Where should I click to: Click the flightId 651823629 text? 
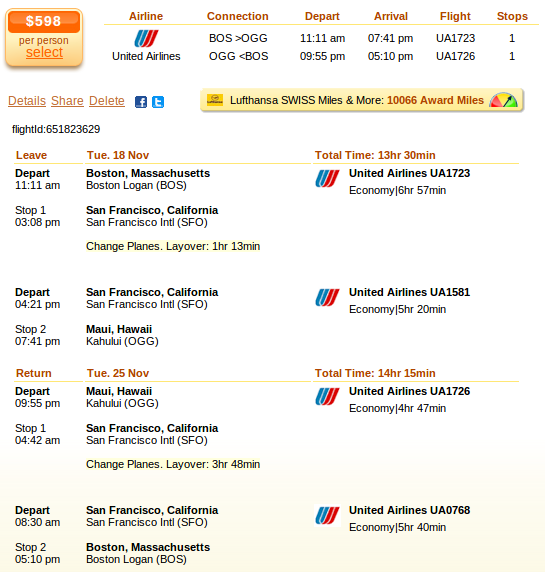[56, 129]
